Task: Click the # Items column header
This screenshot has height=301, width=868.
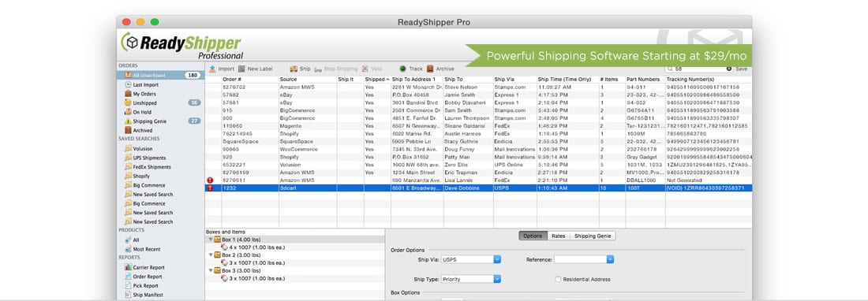Action: (x=612, y=80)
